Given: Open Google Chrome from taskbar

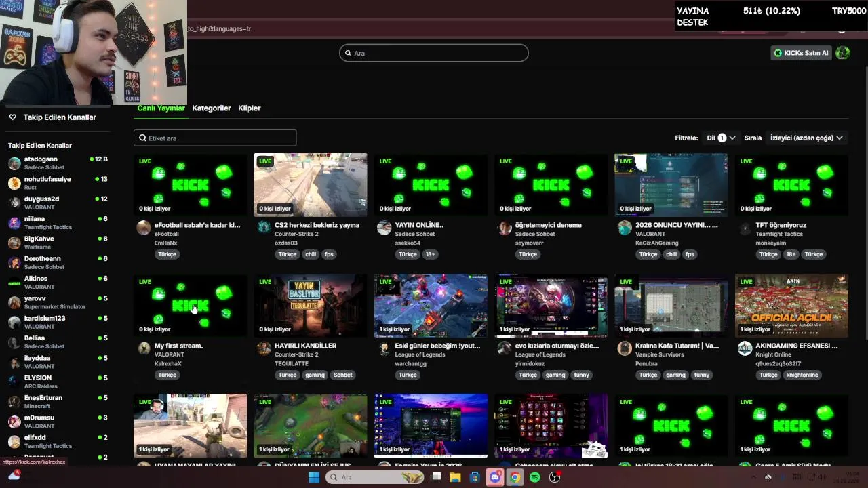Looking at the screenshot, I should tap(515, 477).
